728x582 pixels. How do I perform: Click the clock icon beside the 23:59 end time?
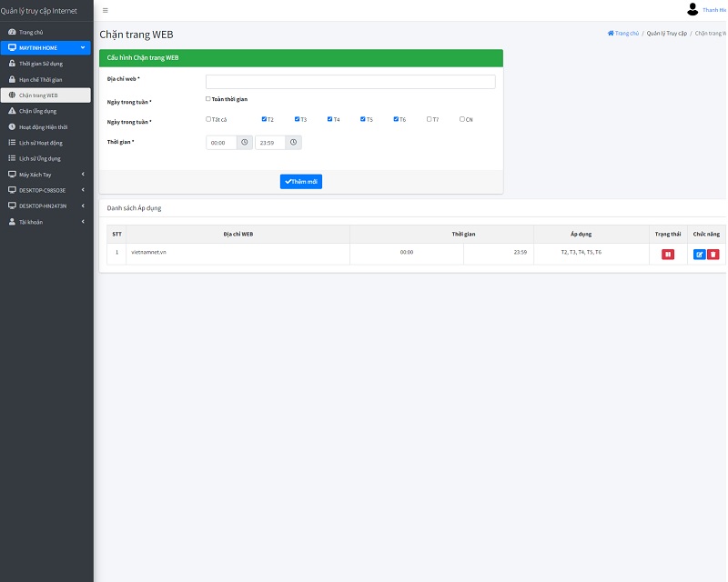pyautogui.click(x=293, y=143)
